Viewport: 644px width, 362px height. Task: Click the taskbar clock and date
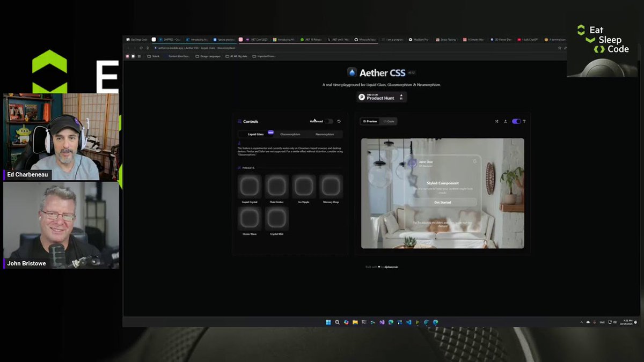626,322
